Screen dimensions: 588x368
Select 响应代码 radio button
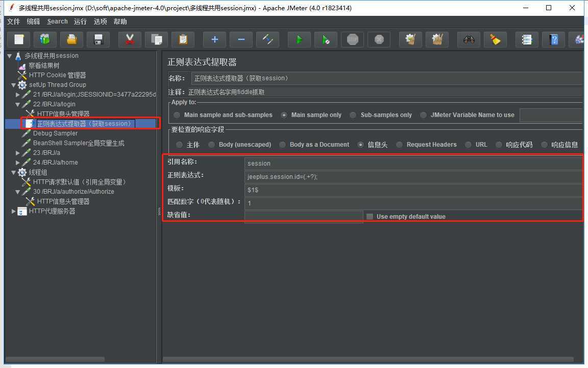click(x=499, y=145)
